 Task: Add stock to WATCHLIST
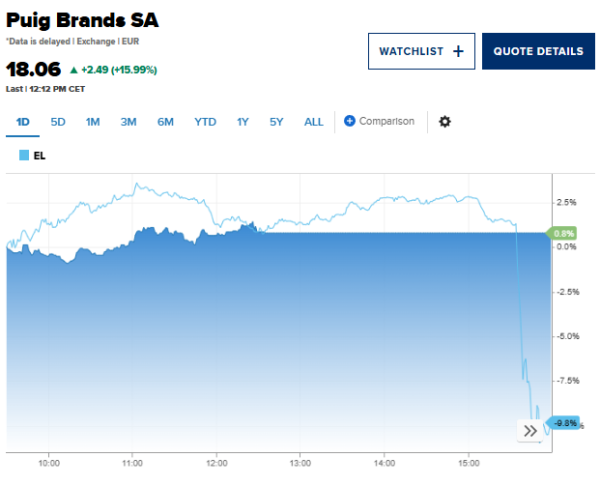420,51
